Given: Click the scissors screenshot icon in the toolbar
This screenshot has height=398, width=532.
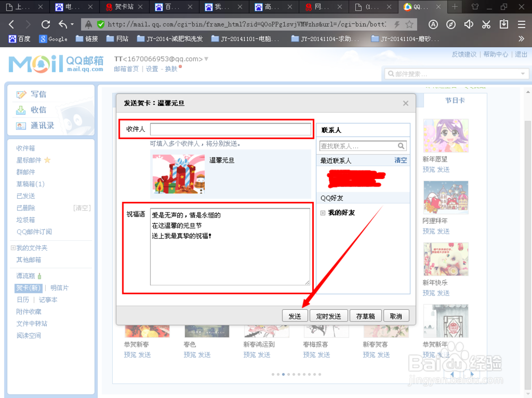Looking at the screenshot, I should tap(487, 24).
